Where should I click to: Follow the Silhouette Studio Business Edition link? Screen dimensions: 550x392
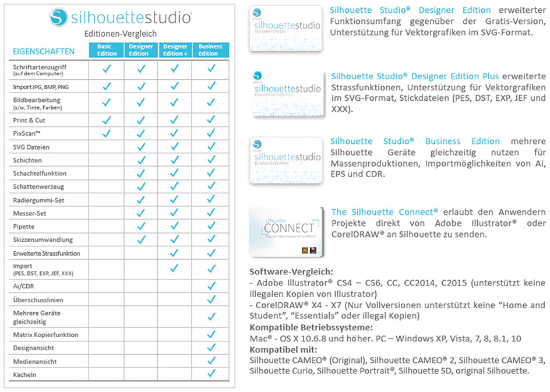pos(415,141)
